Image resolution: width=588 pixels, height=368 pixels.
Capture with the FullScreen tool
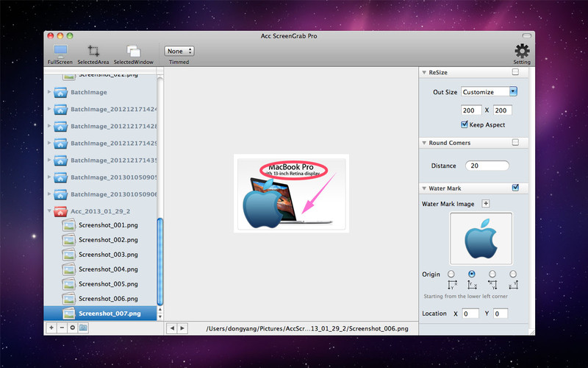[60, 54]
